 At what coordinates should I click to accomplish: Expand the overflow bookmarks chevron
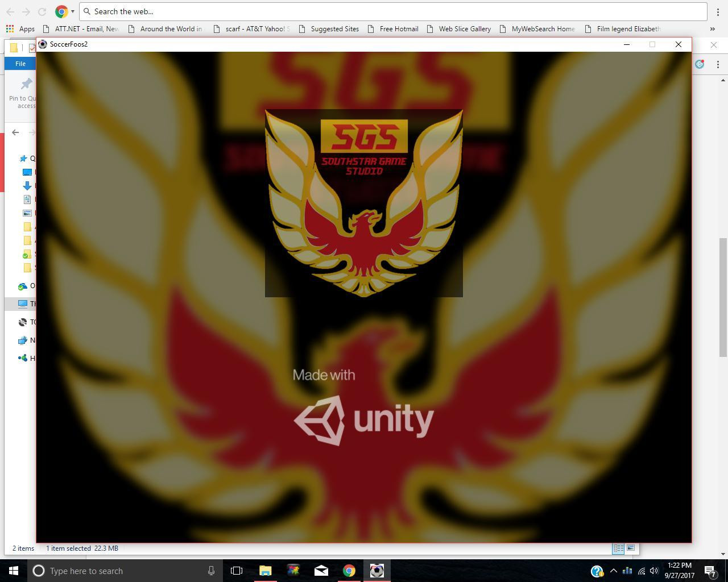pos(712,29)
